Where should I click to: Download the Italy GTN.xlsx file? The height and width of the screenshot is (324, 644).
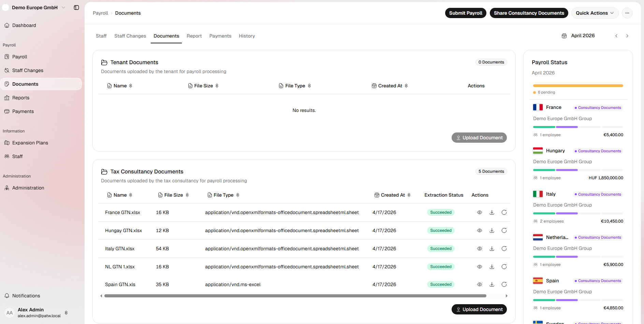coord(492,249)
